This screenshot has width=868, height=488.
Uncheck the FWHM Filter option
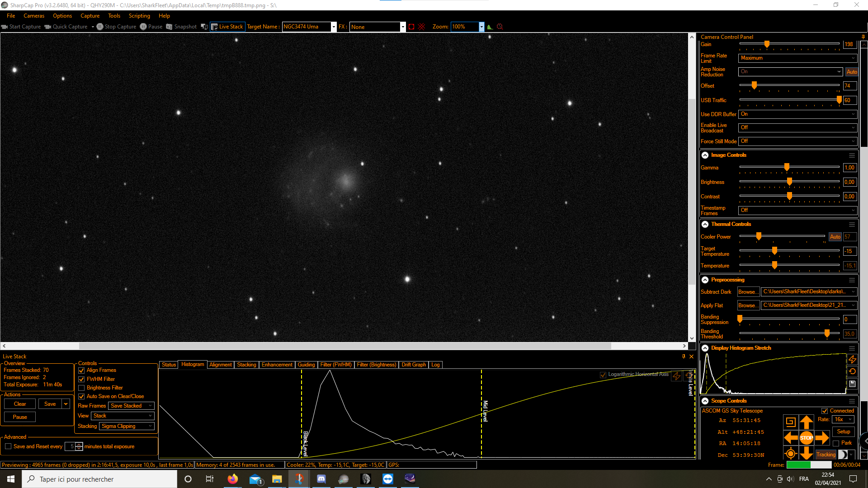[x=81, y=379]
